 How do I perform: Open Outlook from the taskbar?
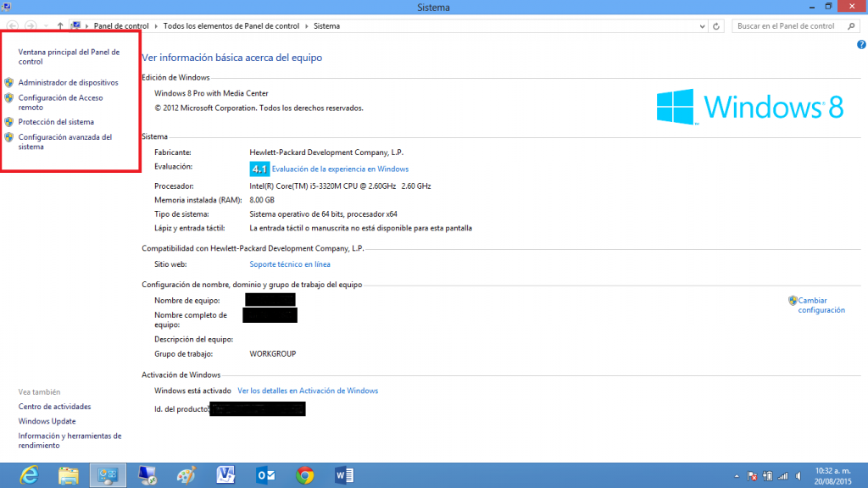coord(265,475)
